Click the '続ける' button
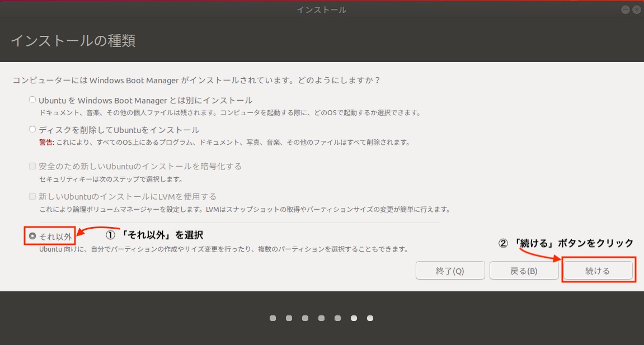644x345 pixels. click(x=598, y=271)
